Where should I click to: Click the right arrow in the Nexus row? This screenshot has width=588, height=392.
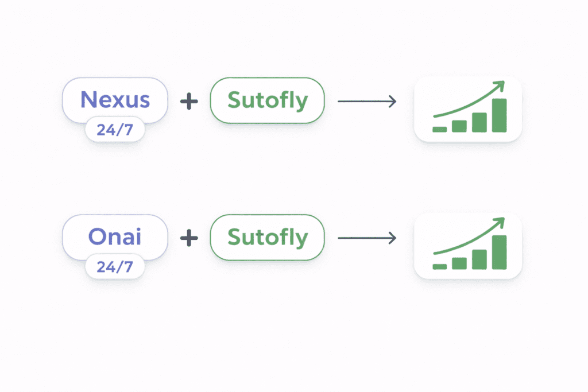click(367, 102)
